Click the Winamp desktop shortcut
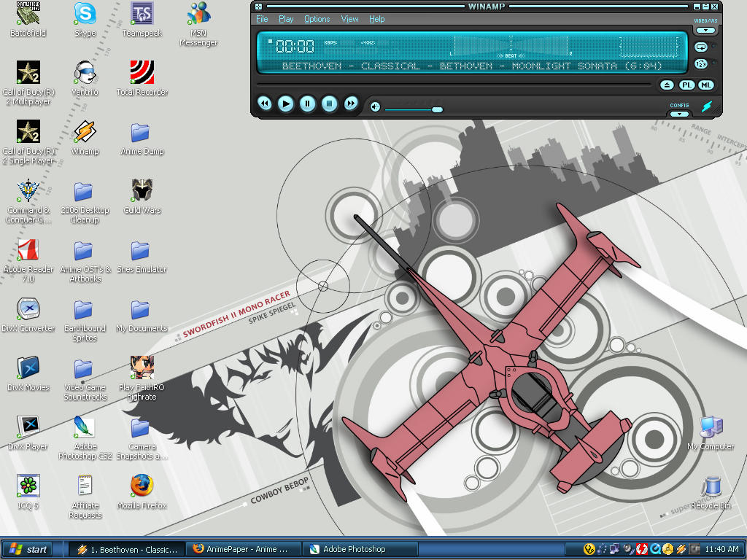 point(85,137)
